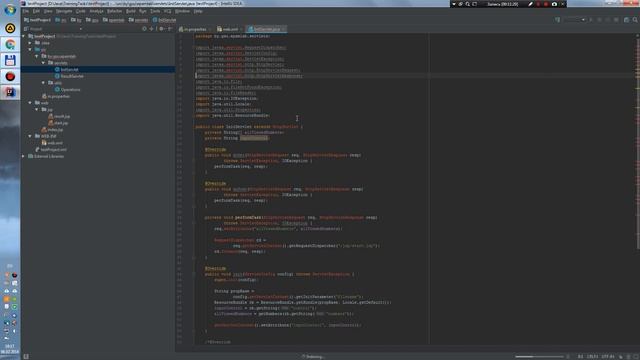Open the Build project toolbar icon
Screen dimensions: 640x360
557,20
